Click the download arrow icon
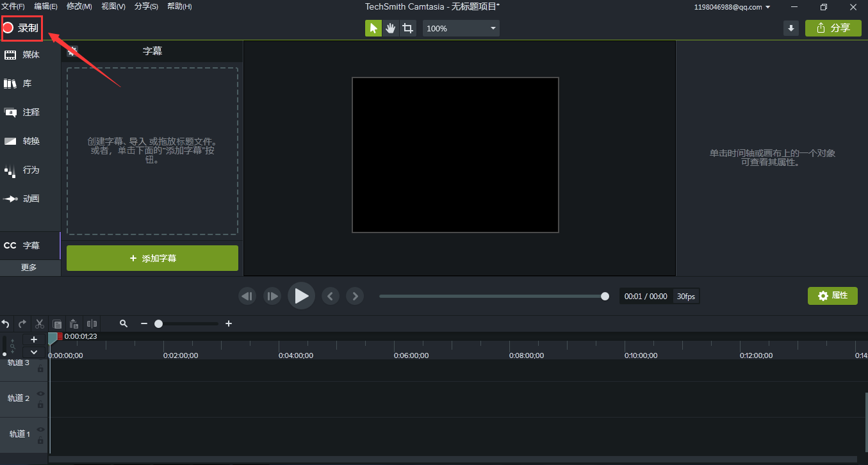868x465 pixels. [791, 28]
